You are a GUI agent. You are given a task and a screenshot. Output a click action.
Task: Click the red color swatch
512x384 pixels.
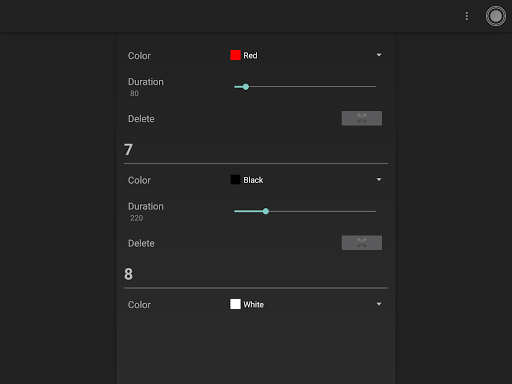pos(235,55)
